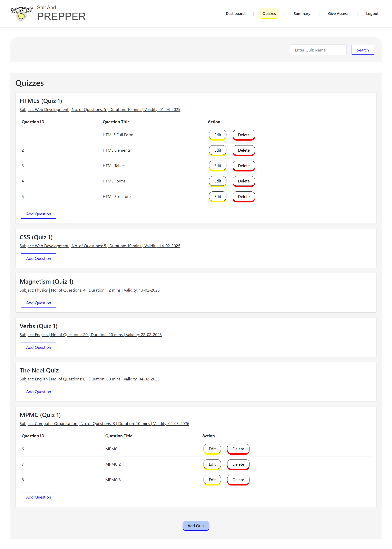
Task: Edit the HTML5 Full Form question
Action: point(217,135)
